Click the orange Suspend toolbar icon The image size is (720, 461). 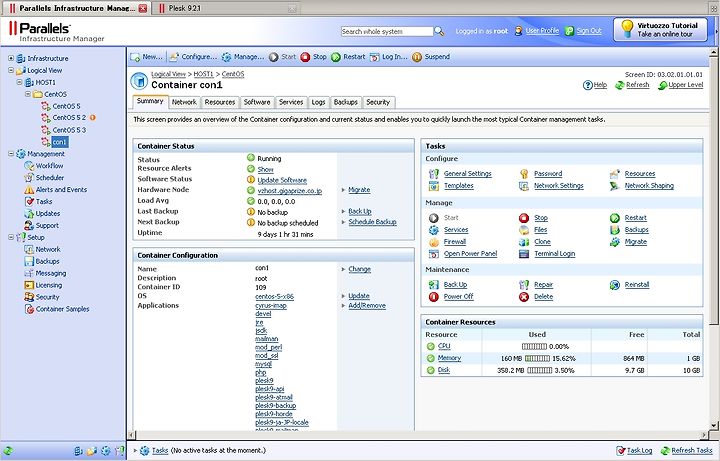(x=417, y=57)
